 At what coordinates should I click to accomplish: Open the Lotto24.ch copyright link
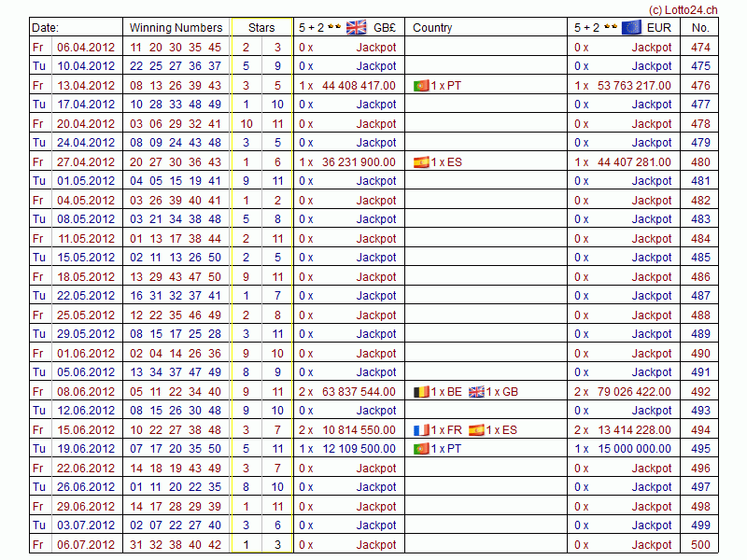pos(684,9)
